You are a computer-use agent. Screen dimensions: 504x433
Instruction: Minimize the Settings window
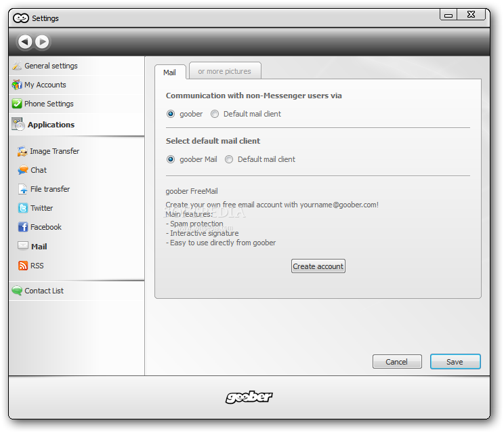tap(448, 15)
